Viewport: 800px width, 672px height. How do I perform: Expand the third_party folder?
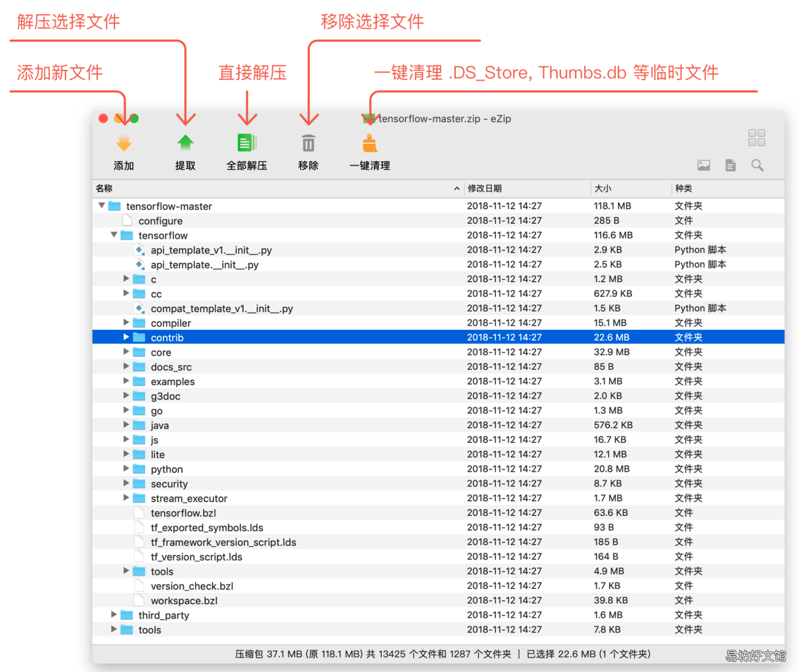click(114, 615)
